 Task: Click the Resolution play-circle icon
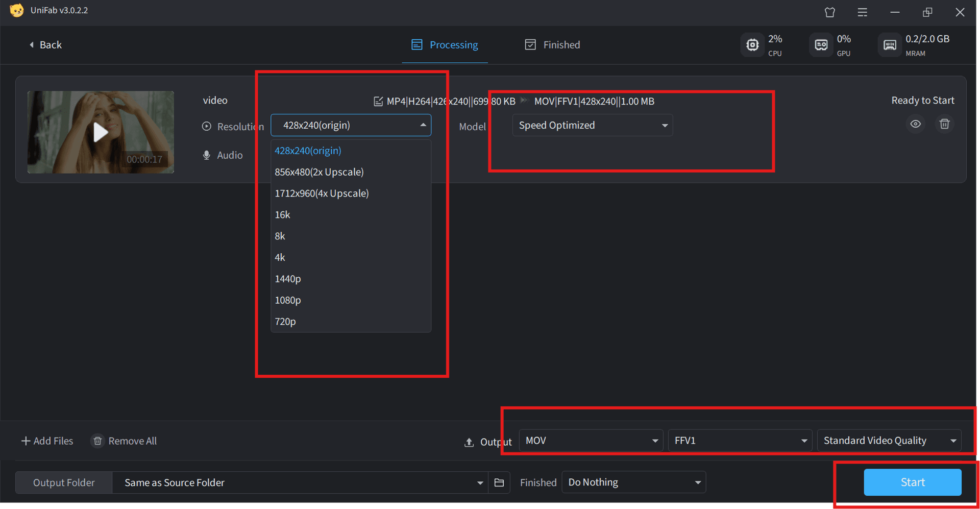pos(207,126)
